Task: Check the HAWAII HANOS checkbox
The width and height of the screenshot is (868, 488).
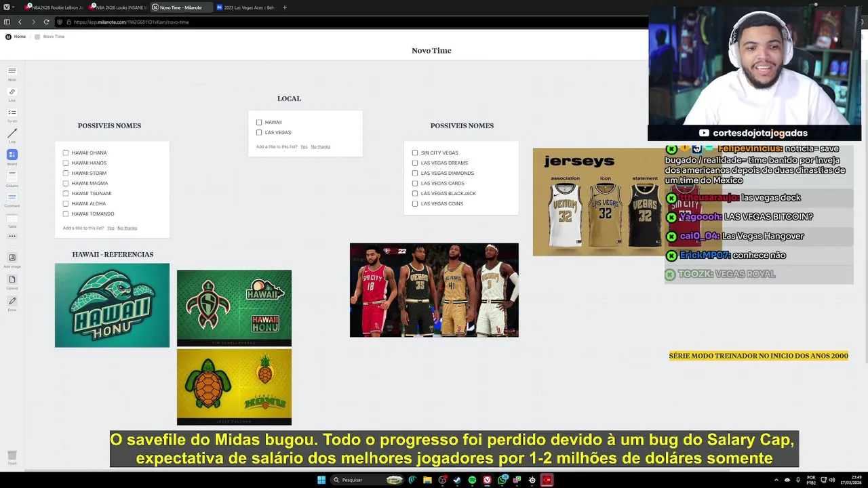Action: tap(66, 163)
